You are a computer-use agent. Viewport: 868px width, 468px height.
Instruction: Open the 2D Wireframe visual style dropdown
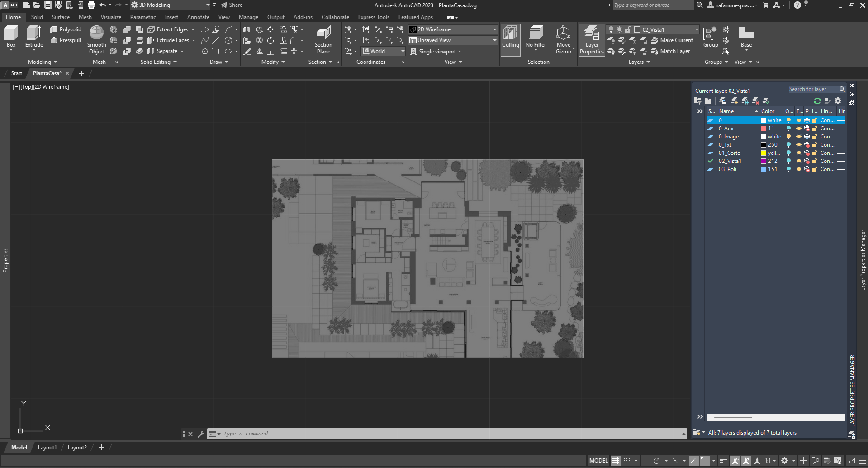tap(494, 29)
